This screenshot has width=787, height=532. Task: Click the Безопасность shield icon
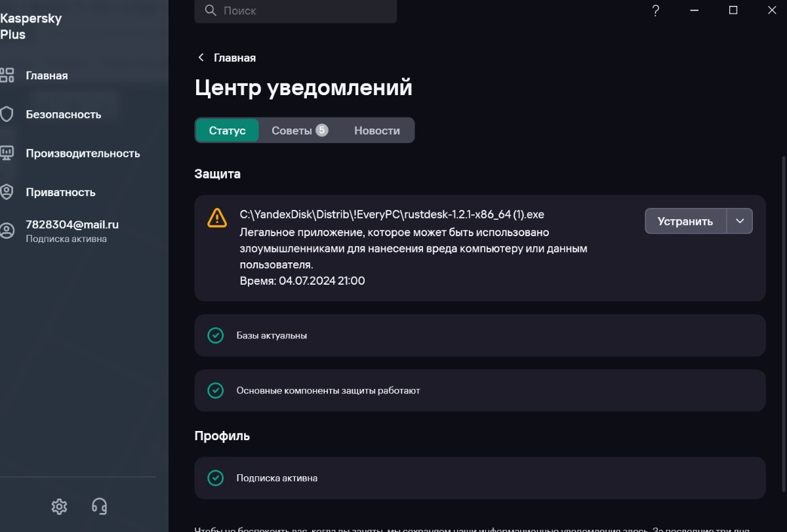(x=7, y=114)
